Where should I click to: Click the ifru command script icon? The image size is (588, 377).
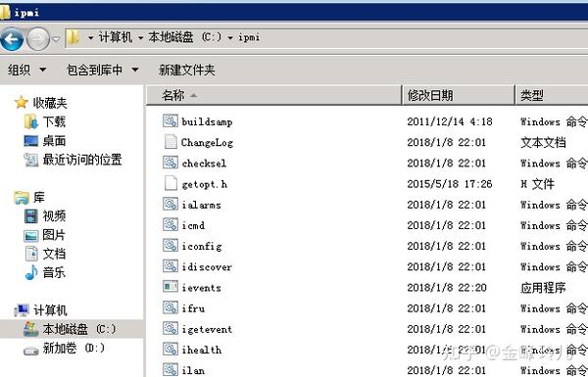coord(171,307)
